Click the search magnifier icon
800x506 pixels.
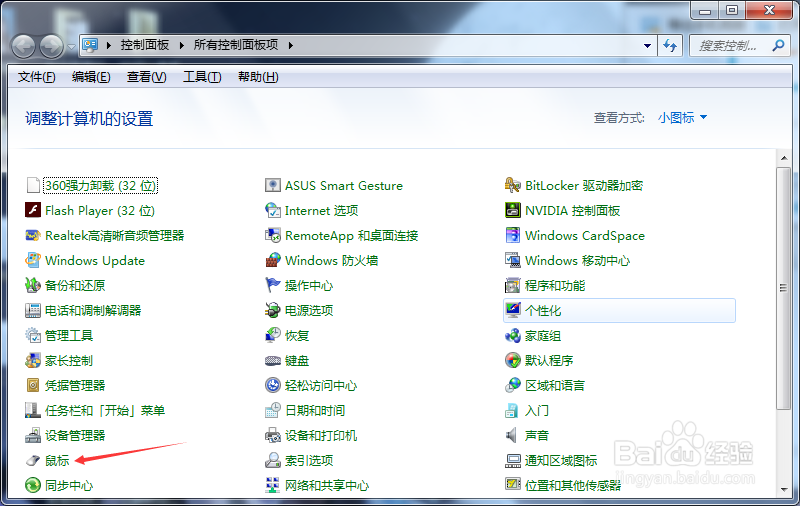tap(778, 45)
